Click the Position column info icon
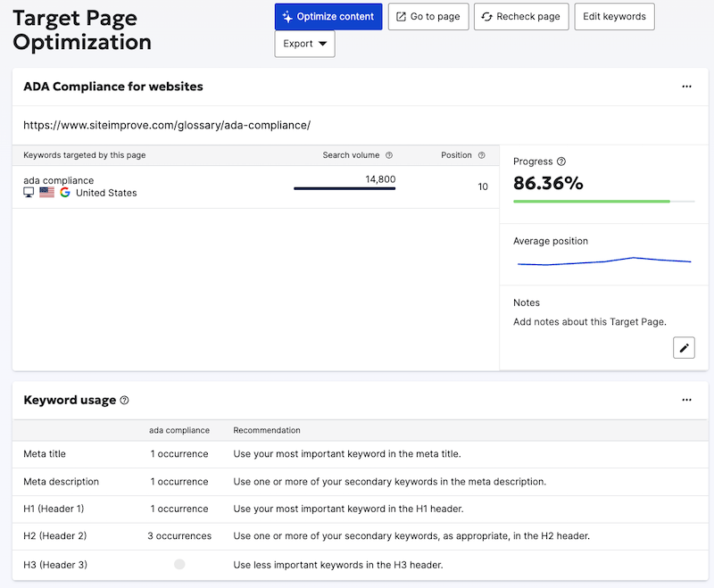The width and height of the screenshot is (714, 588). (x=482, y=155)
